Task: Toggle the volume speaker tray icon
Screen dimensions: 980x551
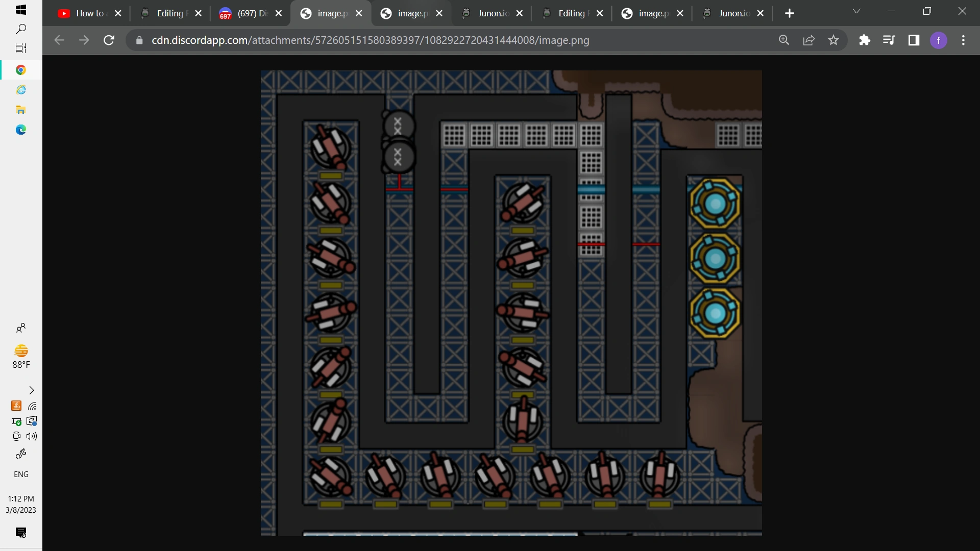Action: point(32,436)
